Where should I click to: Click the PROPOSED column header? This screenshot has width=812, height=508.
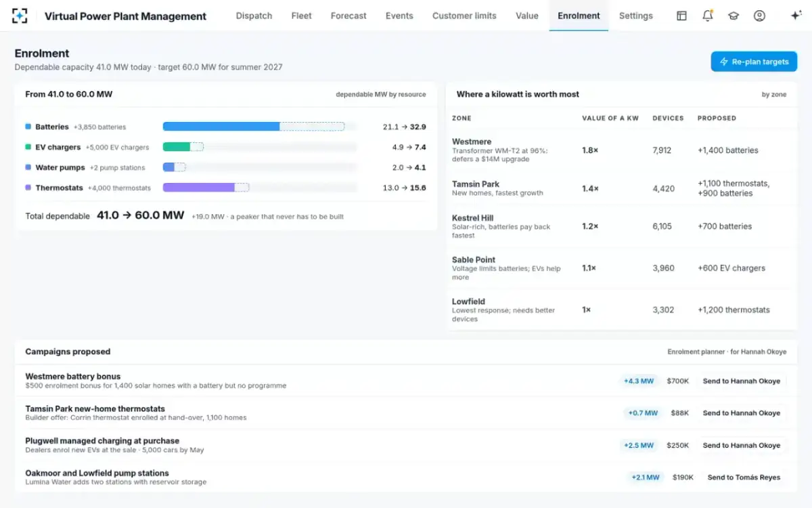click(x=717, y=118)
